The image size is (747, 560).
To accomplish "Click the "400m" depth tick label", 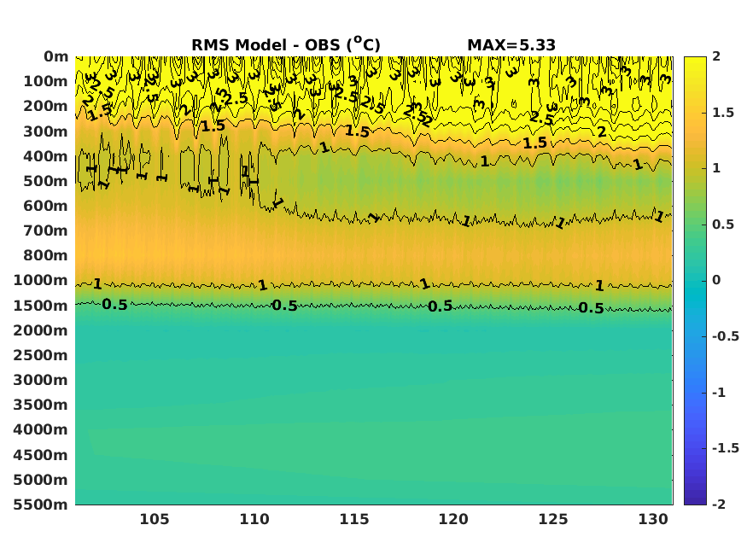I will click(46, 156).
